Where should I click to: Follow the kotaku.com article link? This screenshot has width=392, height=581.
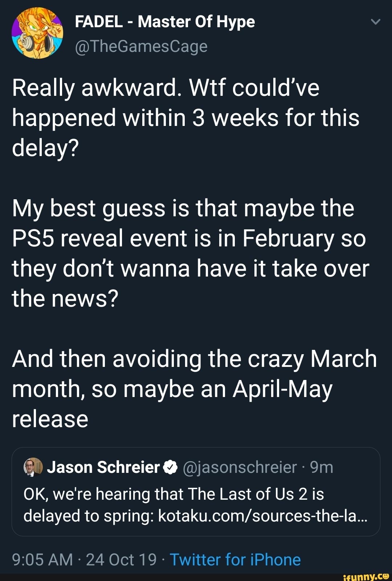click(263, 516)
